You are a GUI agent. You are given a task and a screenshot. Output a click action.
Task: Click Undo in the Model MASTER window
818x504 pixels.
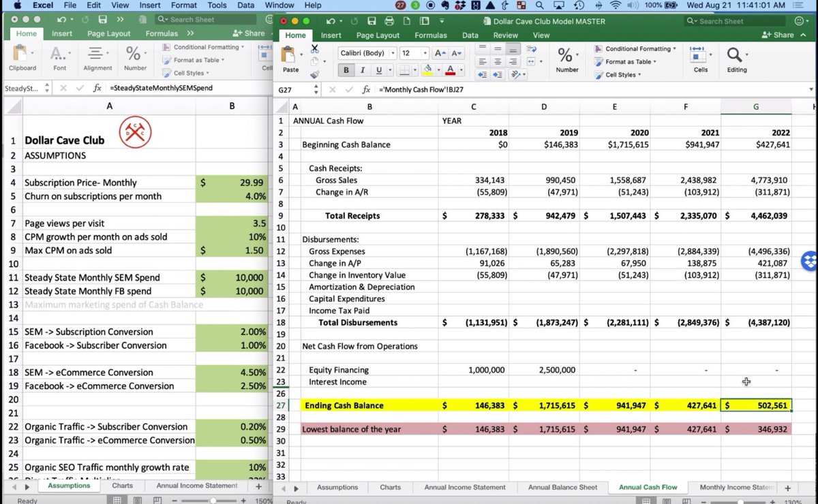click(x=332, y=21)
